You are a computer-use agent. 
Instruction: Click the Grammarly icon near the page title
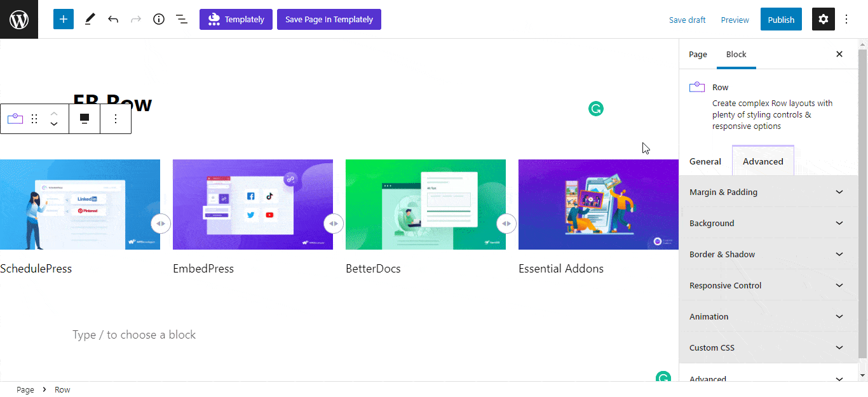tap(595, 109)
